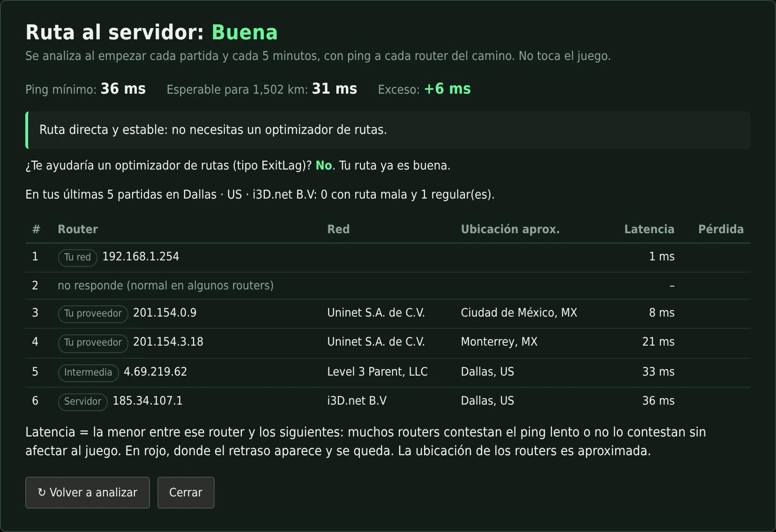The width and height of the screenshot is (776, 532).
Task: Click the Tu red badge
Action: (78, 257)
